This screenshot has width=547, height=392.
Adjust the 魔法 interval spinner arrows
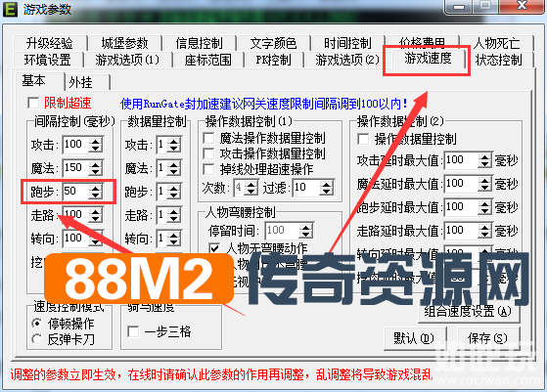pyautogui.click(x=95, y=168)
